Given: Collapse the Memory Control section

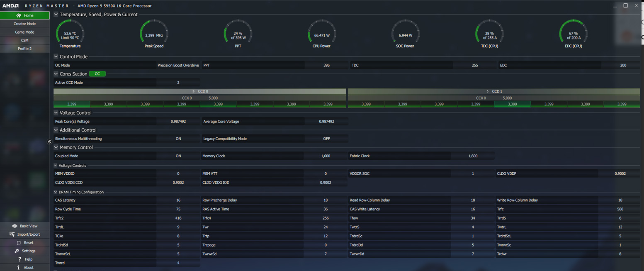Looking at the screenshot, I should pyautogui.click(x=56, y=147).
